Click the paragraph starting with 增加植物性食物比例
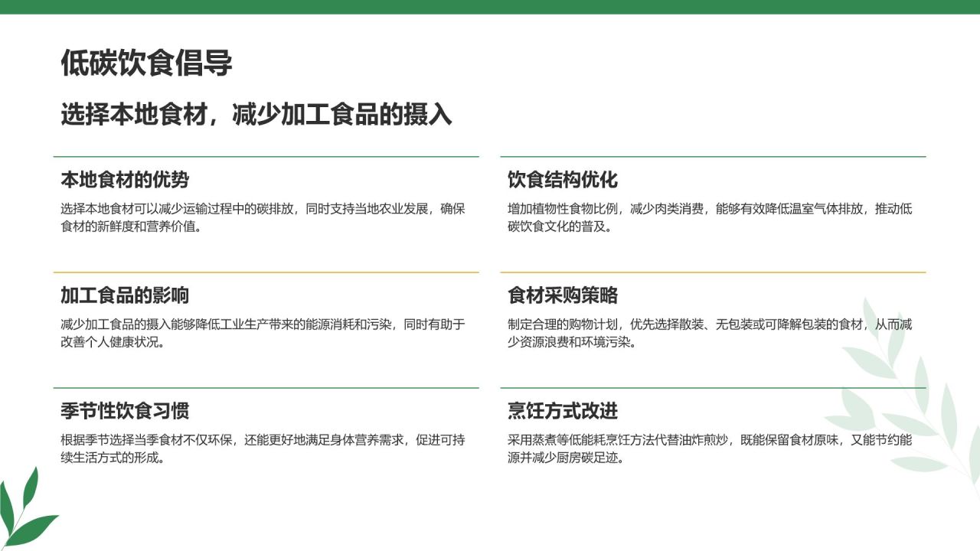980x551 pixels. point(710,218)
